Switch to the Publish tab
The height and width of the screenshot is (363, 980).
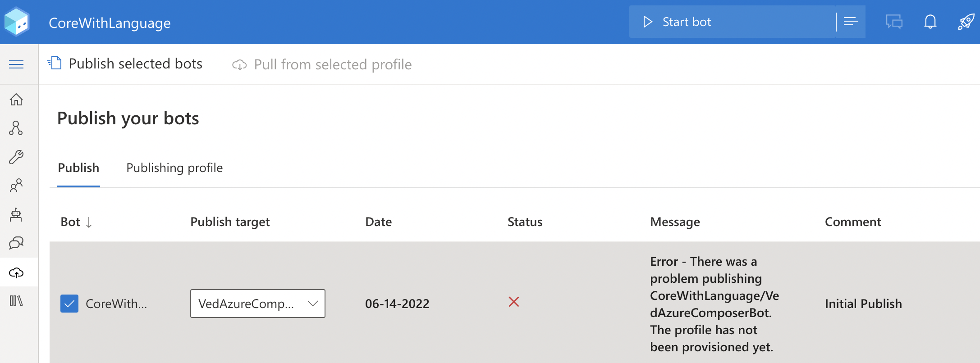click(x=78, y=168)
